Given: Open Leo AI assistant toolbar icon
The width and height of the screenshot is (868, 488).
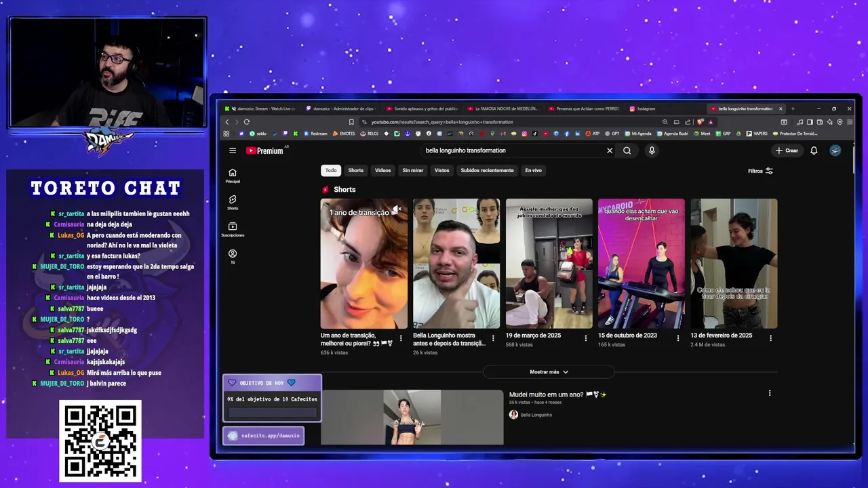Looking at the screenshot, I should 830,122.
